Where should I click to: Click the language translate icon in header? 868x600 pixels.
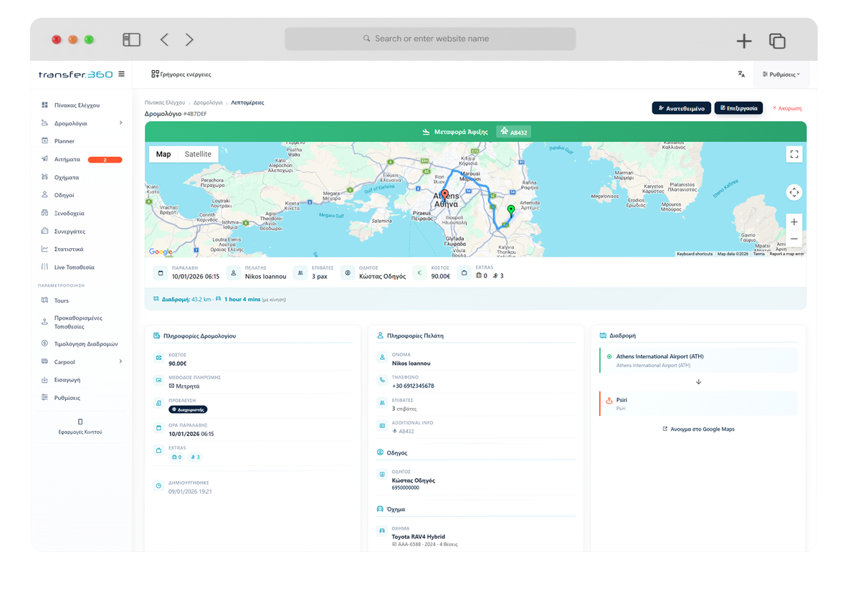point(741,74)
